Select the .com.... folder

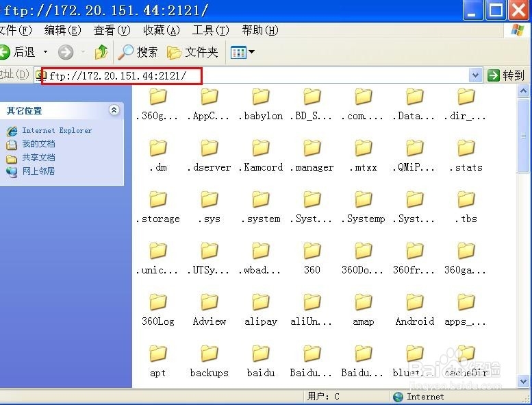pos(363,103)
